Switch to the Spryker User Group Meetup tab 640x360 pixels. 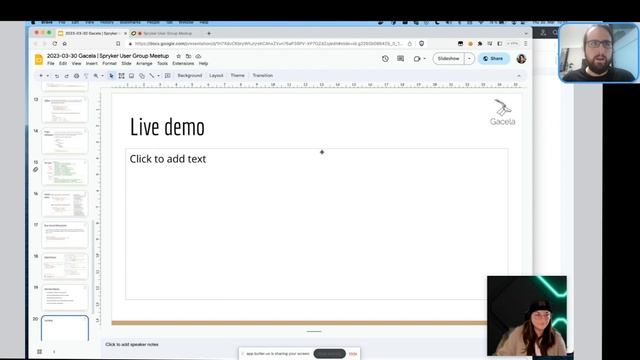tap(167, 33)
